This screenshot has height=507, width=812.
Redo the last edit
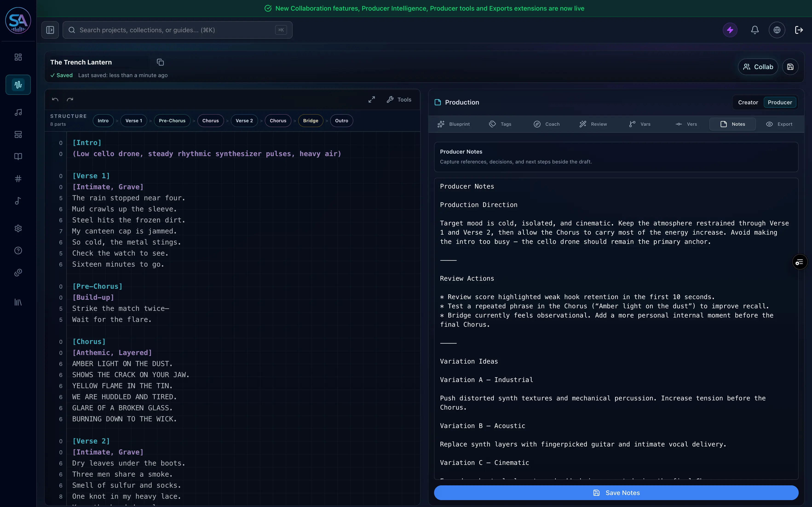[x=70, y=100]
